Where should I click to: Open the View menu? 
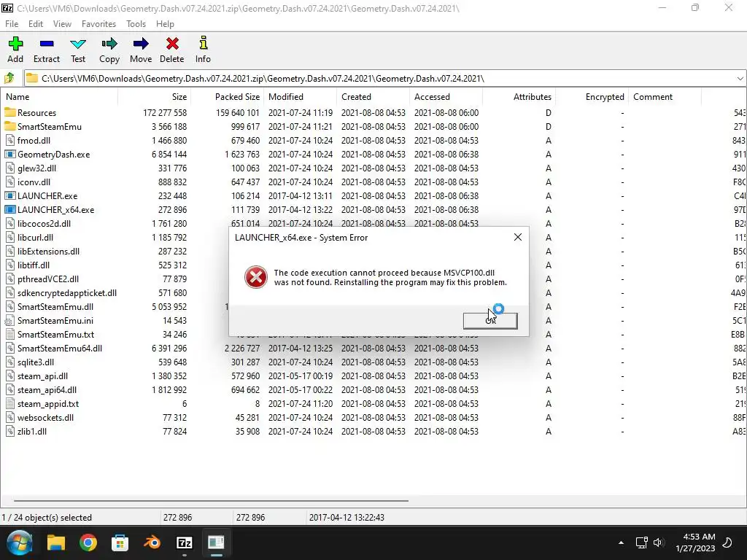pyautogui.click(x=62, y=24)
